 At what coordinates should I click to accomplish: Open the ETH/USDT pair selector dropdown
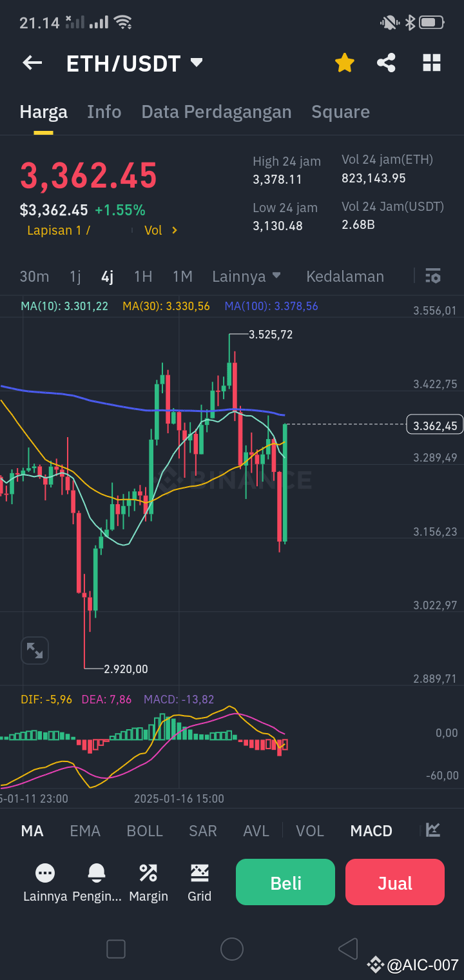[x=197, y=63]
